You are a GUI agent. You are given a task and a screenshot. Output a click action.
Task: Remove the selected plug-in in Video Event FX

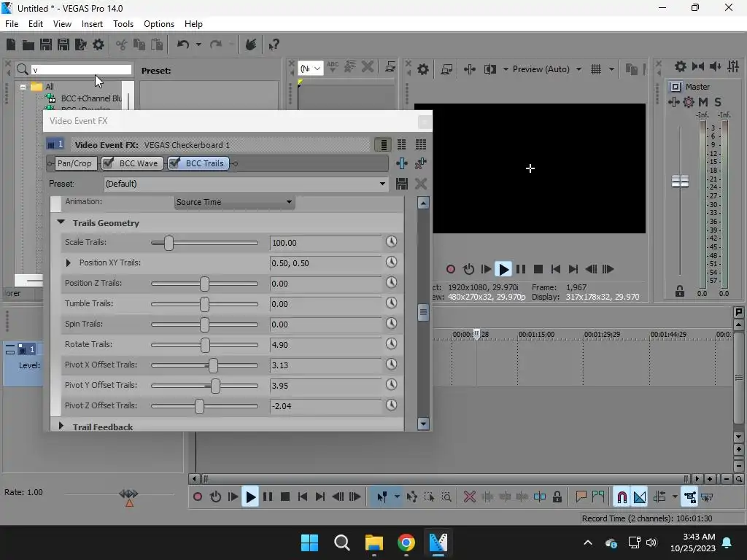pyautogui.click(x=421, y=163)
